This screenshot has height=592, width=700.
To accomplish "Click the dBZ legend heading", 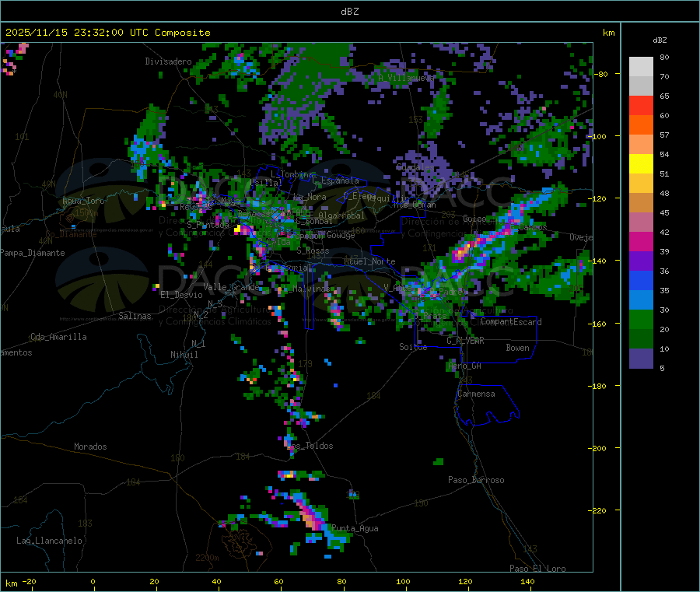I will click(660, 40).
